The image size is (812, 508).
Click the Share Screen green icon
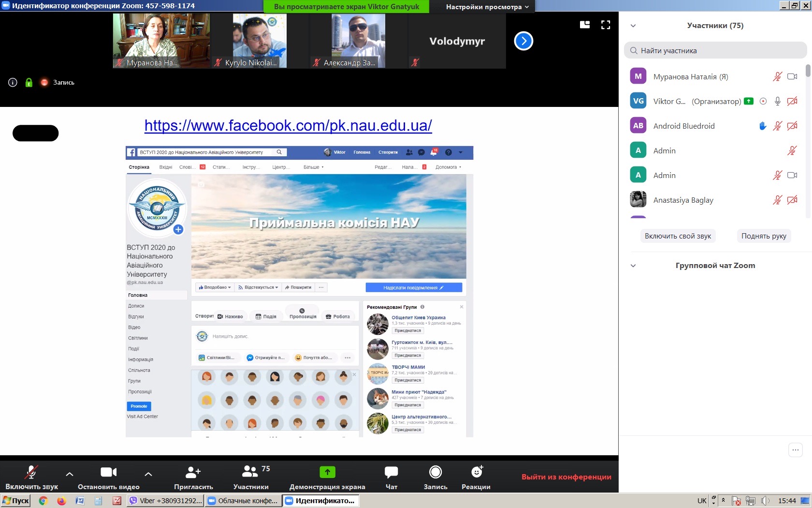(x=327, y=472)
